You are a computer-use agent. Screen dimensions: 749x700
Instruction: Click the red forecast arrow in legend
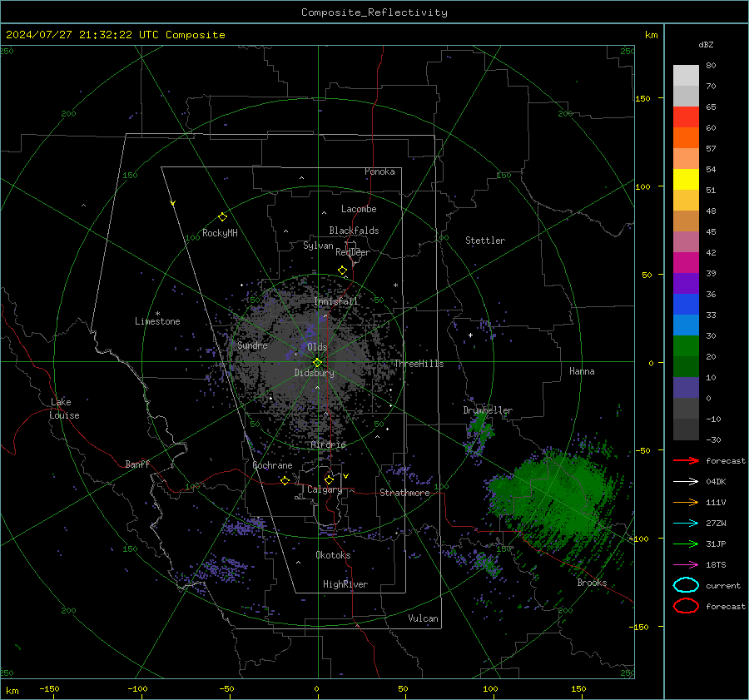(x=686, y=460)
